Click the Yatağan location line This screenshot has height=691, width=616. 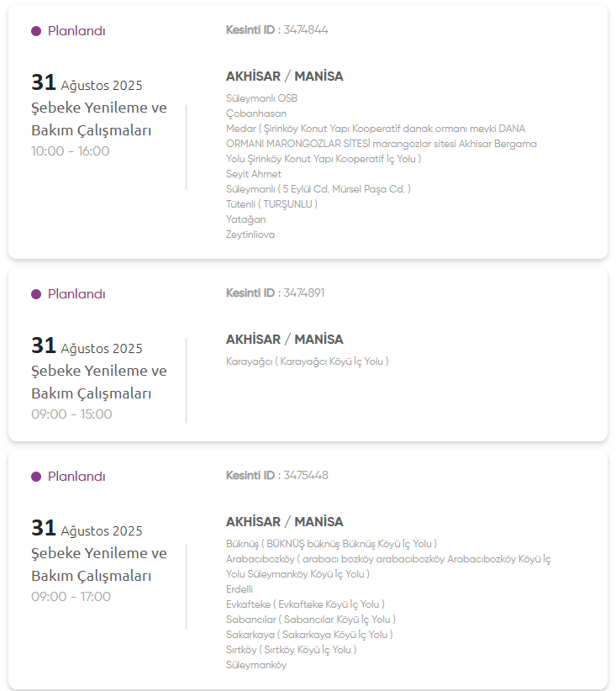245,219
